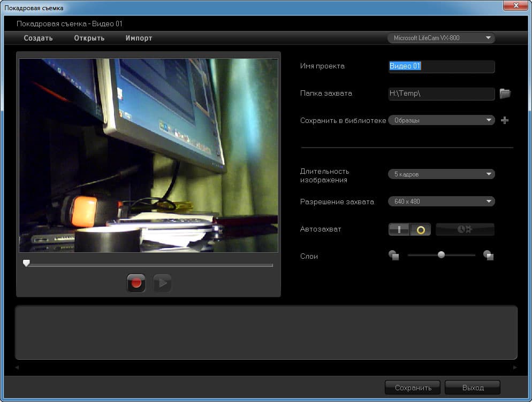Open the 5 кадров image duration dropdown
The height and width of the screenshot is (402, 532).
point(441,174)
